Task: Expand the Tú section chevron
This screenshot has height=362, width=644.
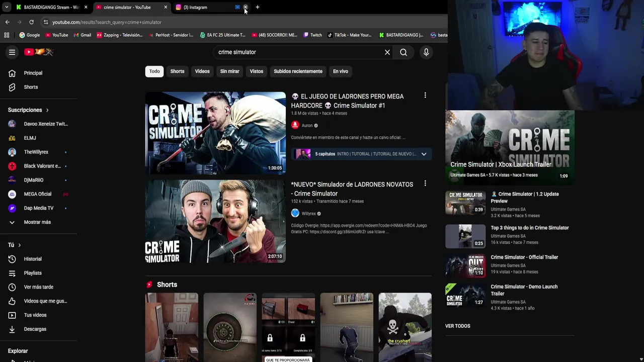Action: tap(19, 245)
